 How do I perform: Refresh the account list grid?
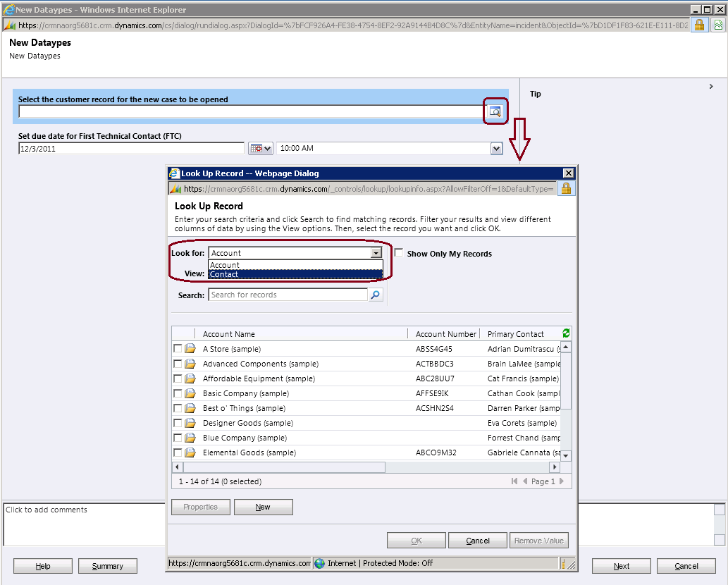point(566,333)
